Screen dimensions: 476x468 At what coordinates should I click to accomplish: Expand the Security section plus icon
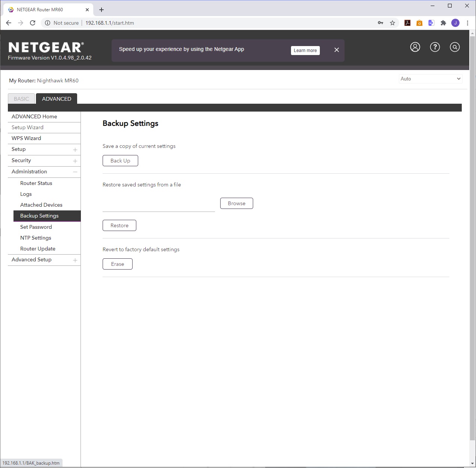(x=75, y=161)
